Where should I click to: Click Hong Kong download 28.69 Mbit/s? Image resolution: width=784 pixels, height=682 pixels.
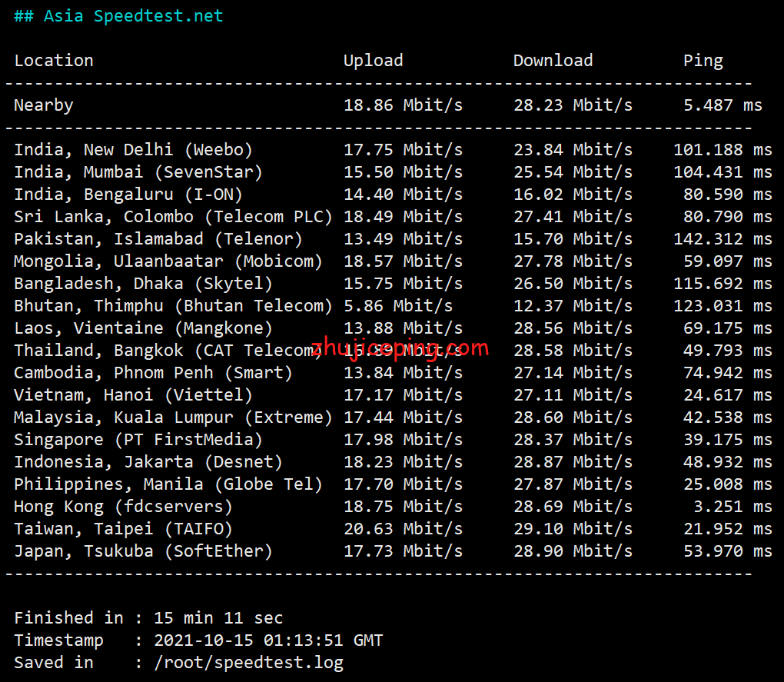pos(573,507)
